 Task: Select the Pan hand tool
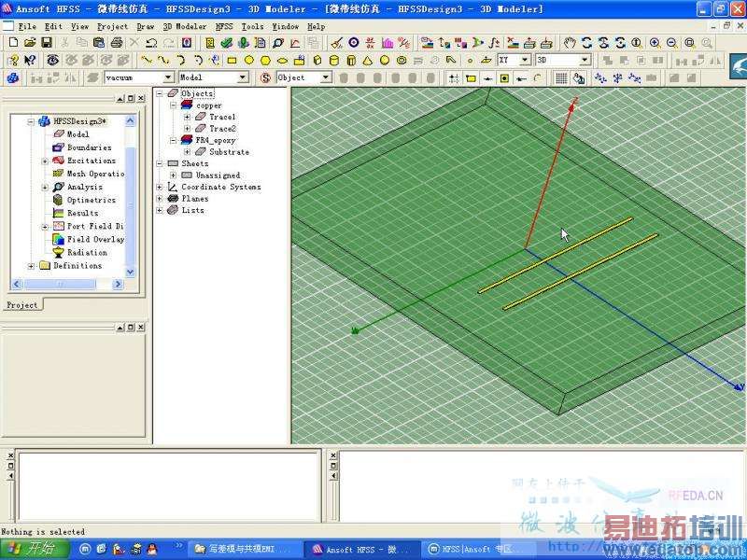[x=570, y=43]
